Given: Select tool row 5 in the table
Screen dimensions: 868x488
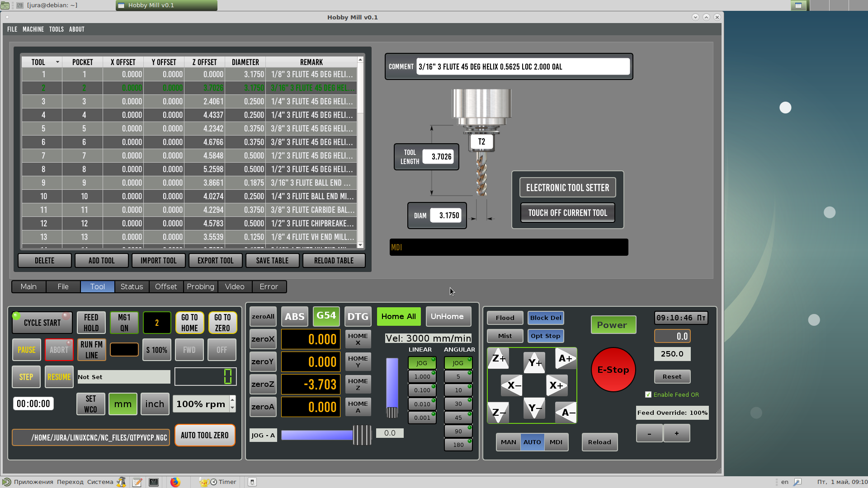Looking at the screenshot, I should (x=189, y=129).
